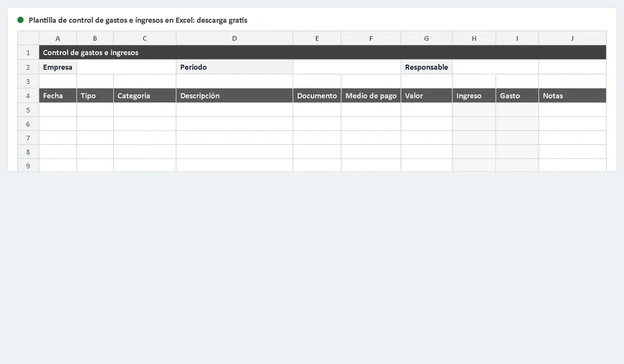624x364 pixels.
Task: Click the 'Documento' column heading
Action: coord(317,96)
